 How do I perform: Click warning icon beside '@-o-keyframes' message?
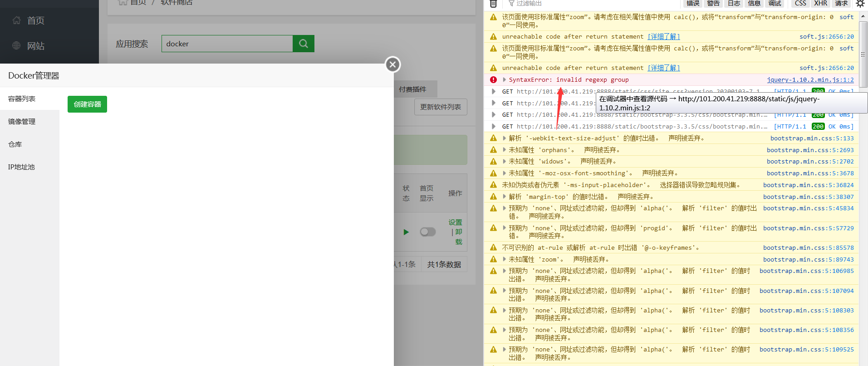(x=493, y=247)
